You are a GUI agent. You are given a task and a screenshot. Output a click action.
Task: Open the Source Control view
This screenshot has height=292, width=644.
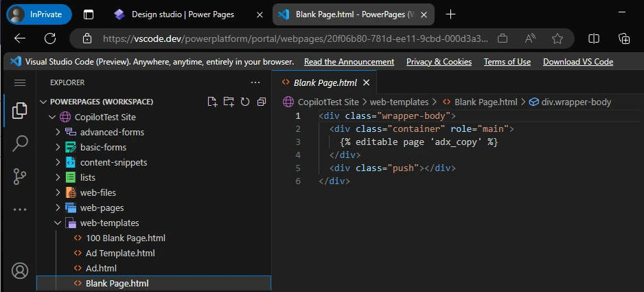20,177
